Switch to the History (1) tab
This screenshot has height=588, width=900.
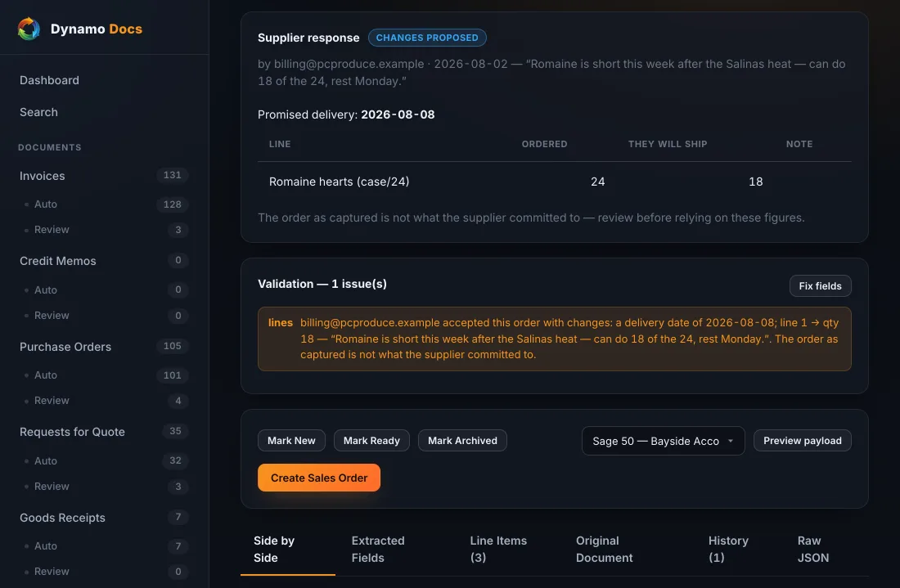click(x=728, y=549)
